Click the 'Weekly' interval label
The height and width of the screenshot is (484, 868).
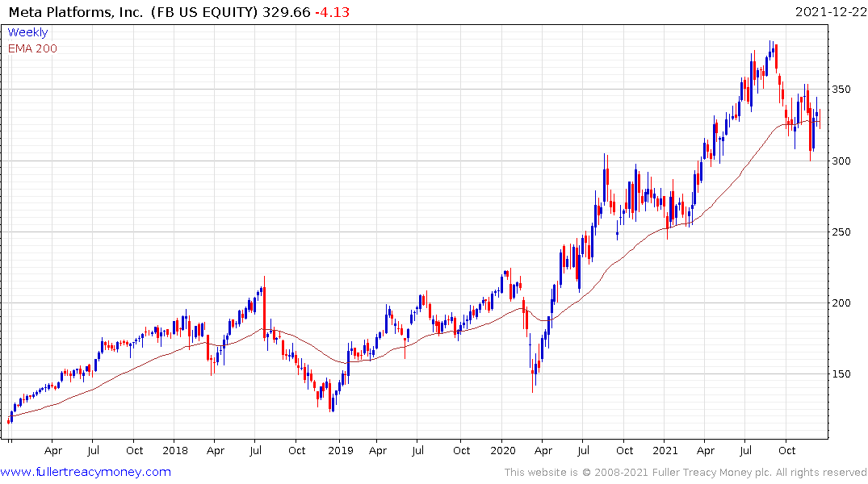click(27, 32)
